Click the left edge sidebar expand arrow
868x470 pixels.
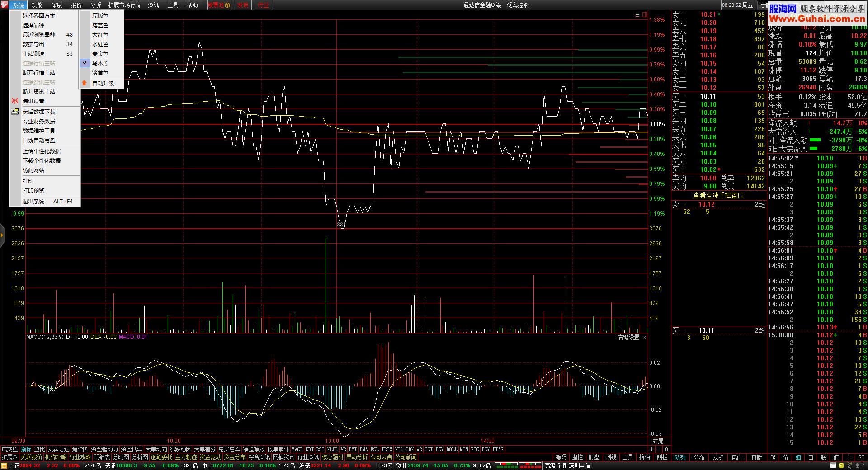tap(2, 235)
